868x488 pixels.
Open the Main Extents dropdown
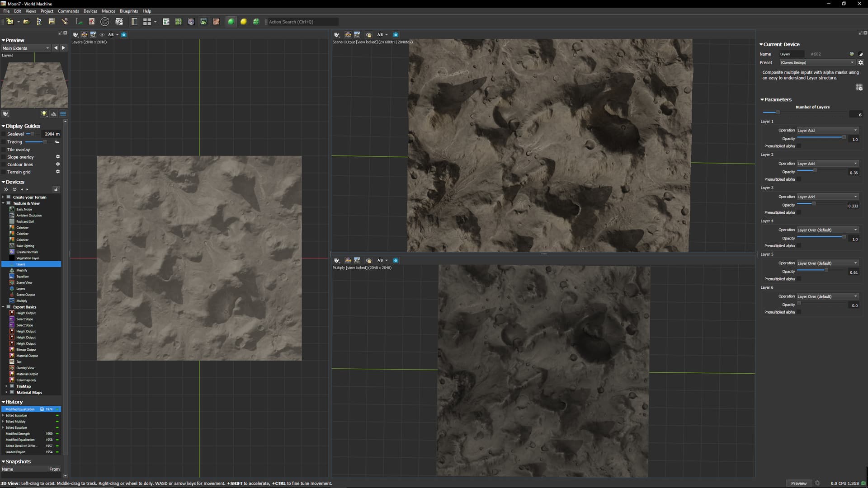click(x=26, y=48)
